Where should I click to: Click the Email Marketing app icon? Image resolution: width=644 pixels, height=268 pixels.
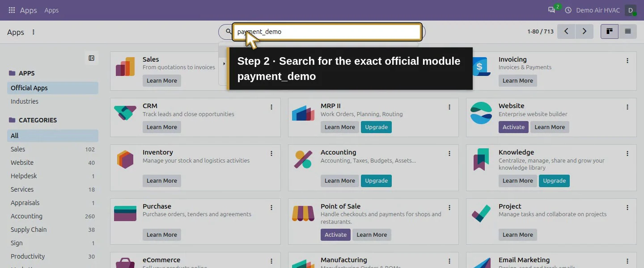click(481, 263)
